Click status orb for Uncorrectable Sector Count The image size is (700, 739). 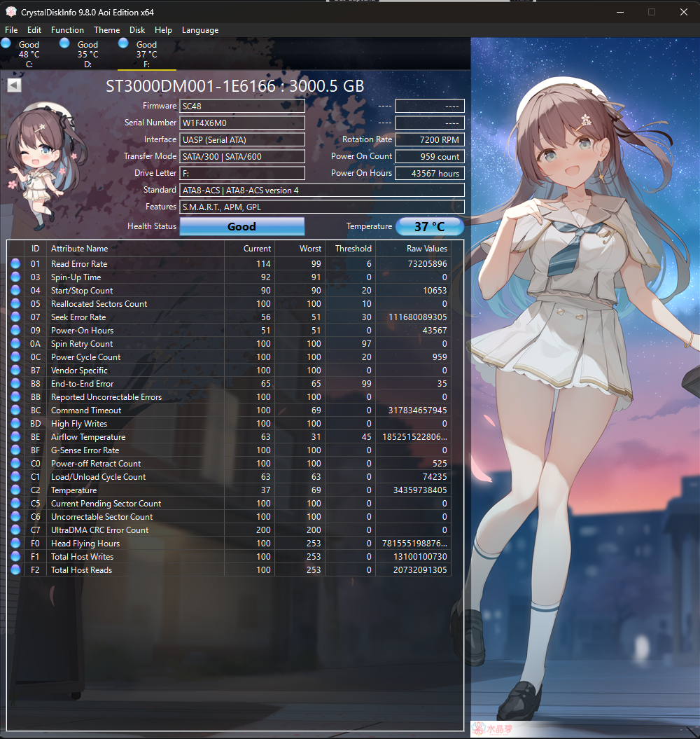coord(15,516)
